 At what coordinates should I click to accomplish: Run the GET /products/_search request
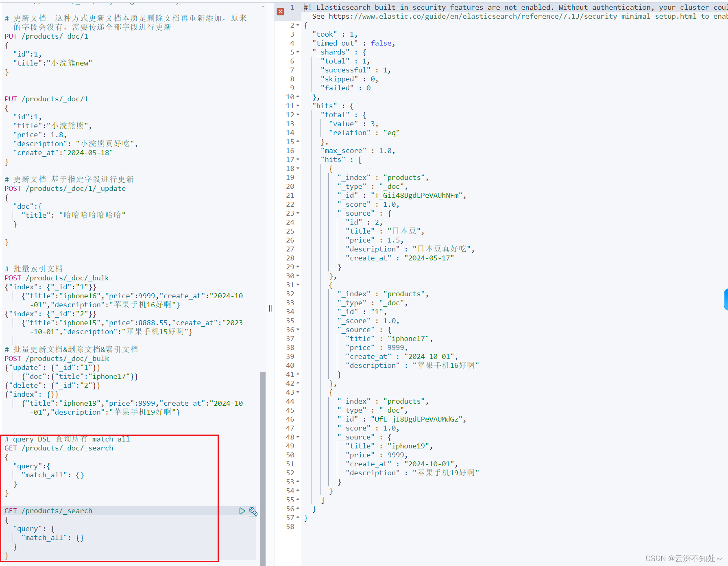pos(242,511)
